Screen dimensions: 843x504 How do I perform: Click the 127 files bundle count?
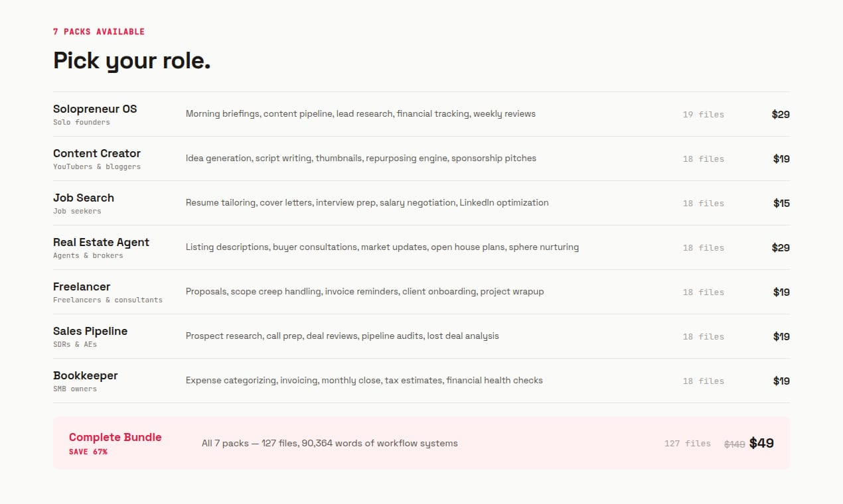point(687,444)
